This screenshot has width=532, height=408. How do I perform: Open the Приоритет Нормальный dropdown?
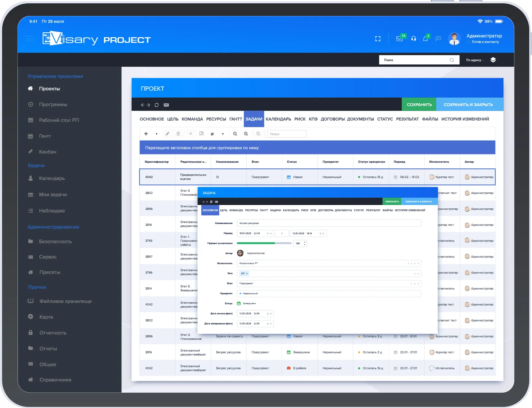(329, 293)
